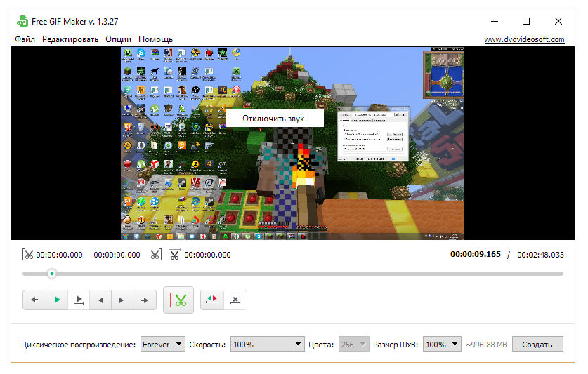Click the play selection button
This screenshot has width=588, height=374.
click(79, 300)
